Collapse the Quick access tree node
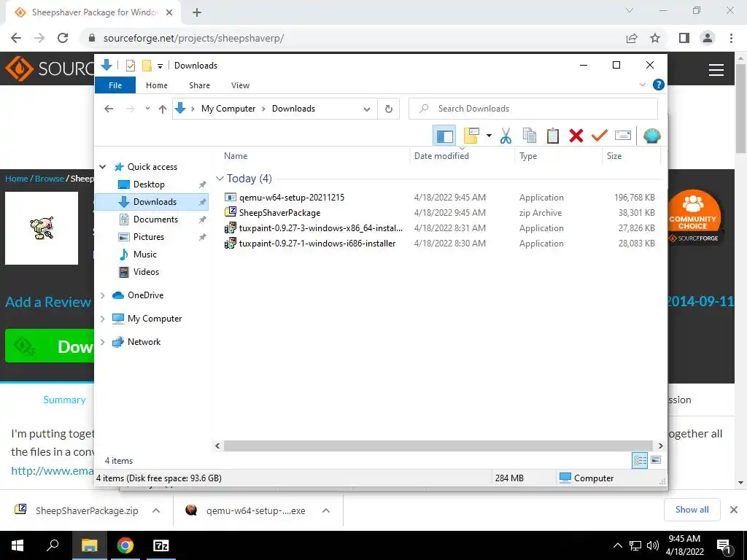This screenshot has width=747, height=560. point(102,167)
